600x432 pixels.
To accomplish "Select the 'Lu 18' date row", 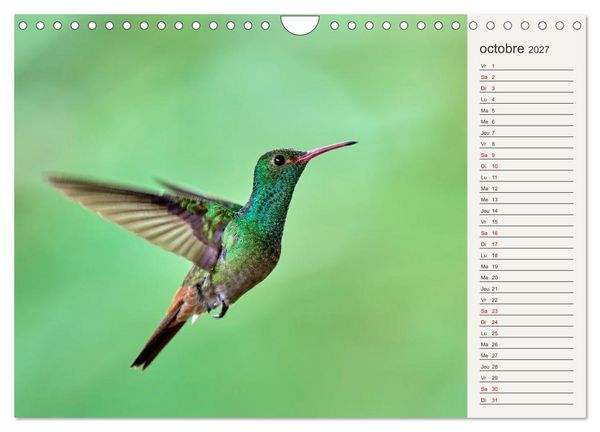I will point(527,255).
